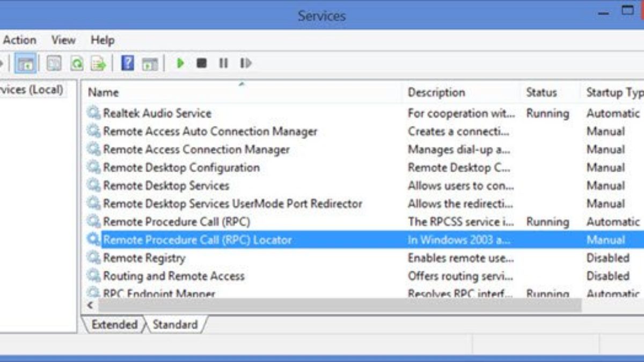Click the Realtek Audio Service gear icon
Image resolution: width=644 pixels, height=362 pixels.
coord(94,113)
